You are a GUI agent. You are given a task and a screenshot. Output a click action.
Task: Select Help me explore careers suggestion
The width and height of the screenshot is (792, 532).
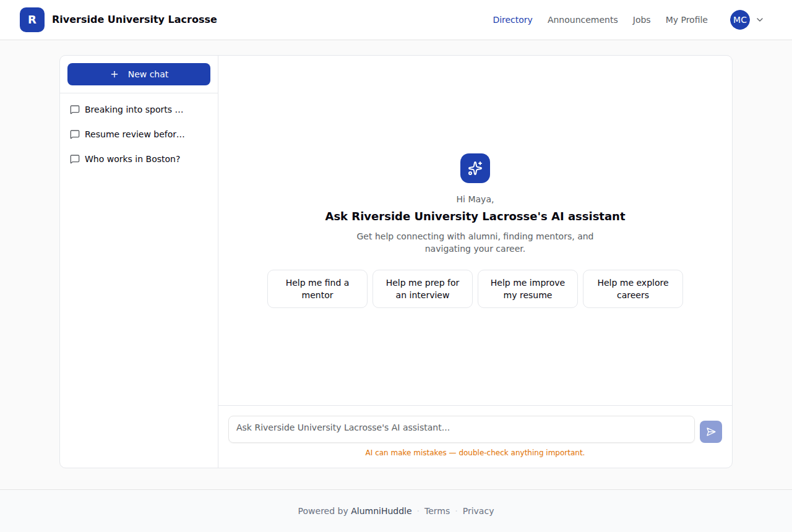pyautogui.click(x=633, y=289)
